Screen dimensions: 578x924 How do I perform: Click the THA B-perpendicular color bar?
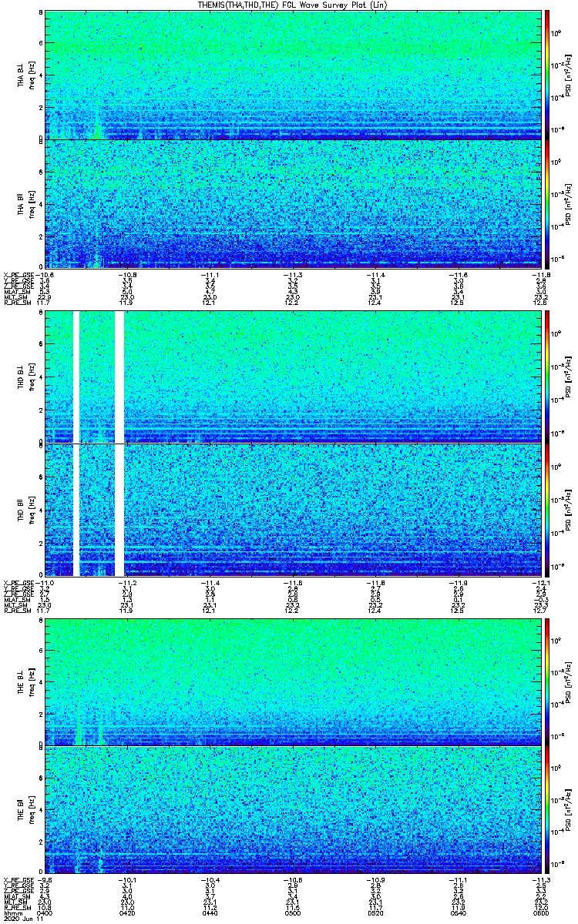(x=547, y=75)
